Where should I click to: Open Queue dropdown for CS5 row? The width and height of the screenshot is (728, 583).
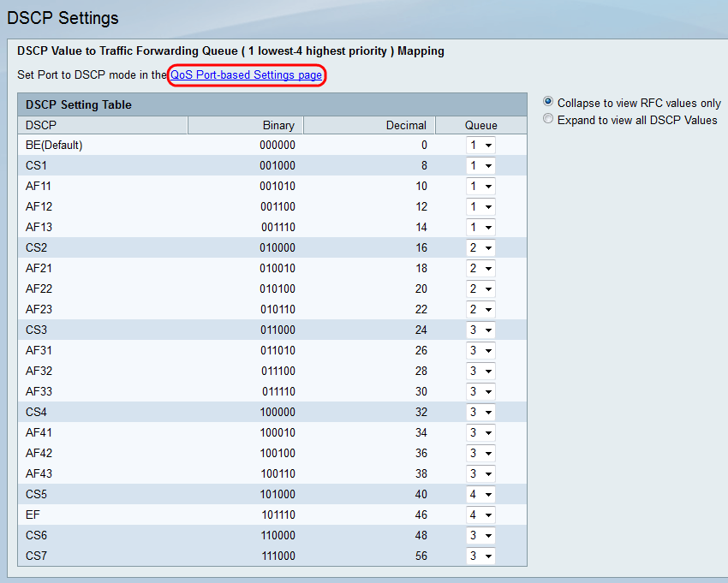pos(480,494)
